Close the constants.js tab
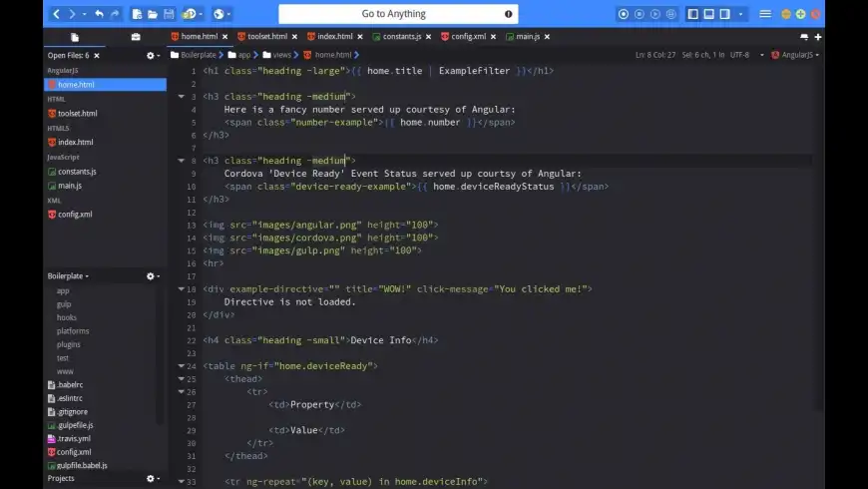Image resolution: width=868 pixels, height=489 pixels. pos(428,37)
